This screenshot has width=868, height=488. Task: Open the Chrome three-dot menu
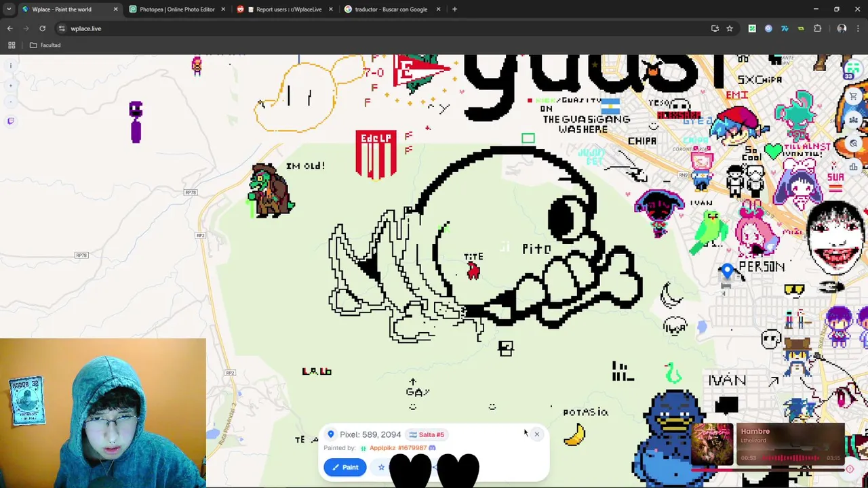858,28
